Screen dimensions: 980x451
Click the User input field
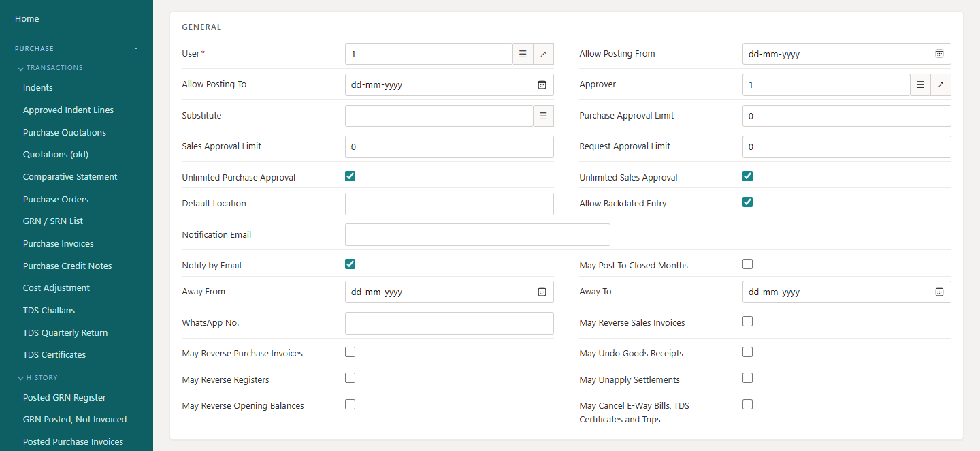[x=429, y=54]
